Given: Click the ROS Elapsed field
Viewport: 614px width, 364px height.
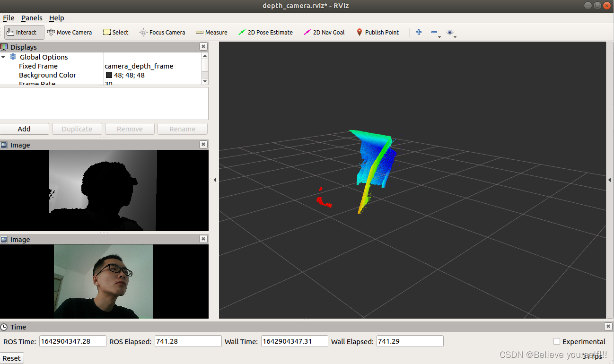Looking at the screenshot, I should 188,341.
